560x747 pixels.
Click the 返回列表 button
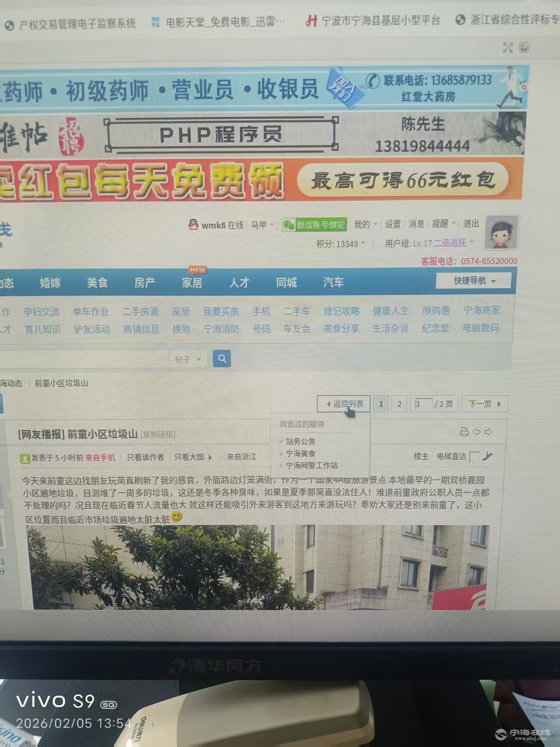tap(344, 404)
